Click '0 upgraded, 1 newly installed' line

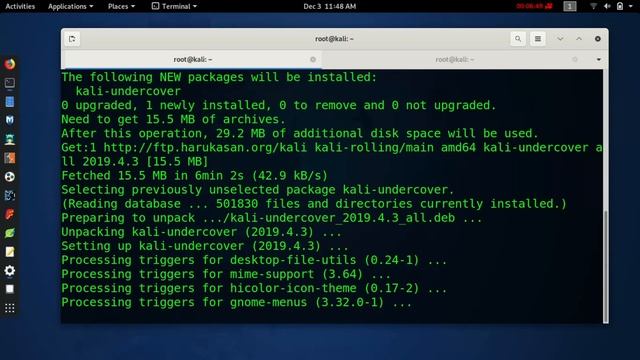[278, 105]
